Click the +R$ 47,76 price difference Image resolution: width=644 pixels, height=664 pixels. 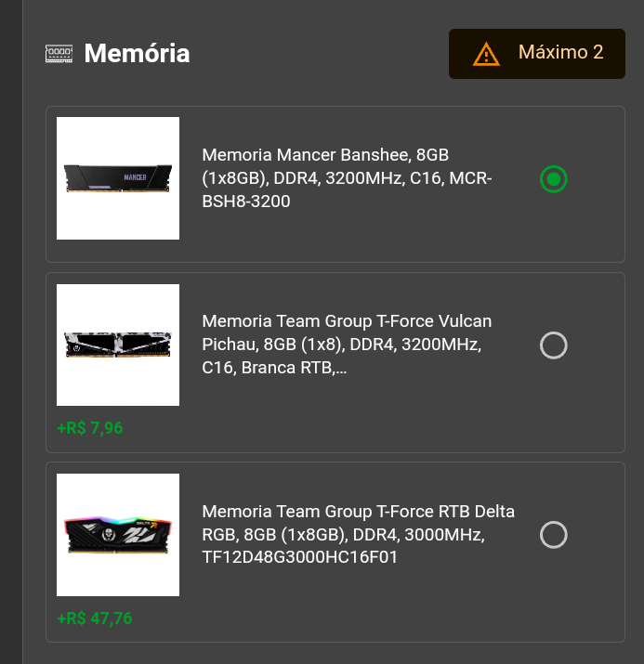pos(95,618)
